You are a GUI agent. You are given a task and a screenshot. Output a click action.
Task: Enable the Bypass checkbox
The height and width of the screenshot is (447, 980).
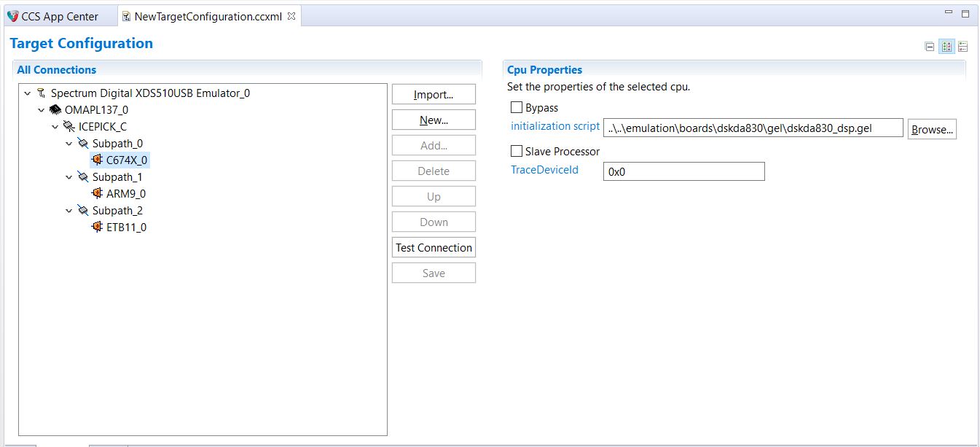pos(517,108)
